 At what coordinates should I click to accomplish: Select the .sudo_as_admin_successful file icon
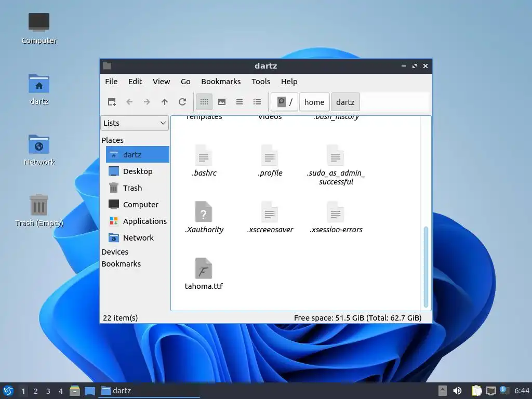336,155
